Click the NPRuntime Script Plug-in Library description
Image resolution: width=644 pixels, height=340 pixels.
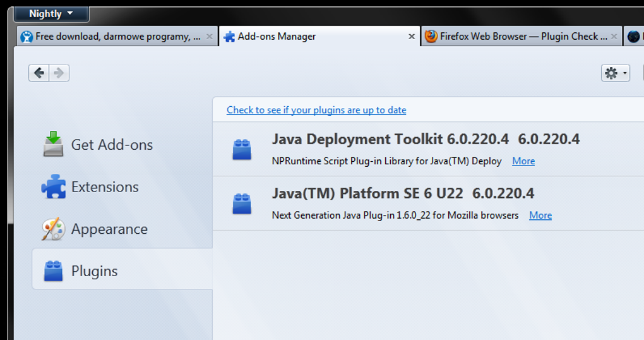[x=386, y=161]
